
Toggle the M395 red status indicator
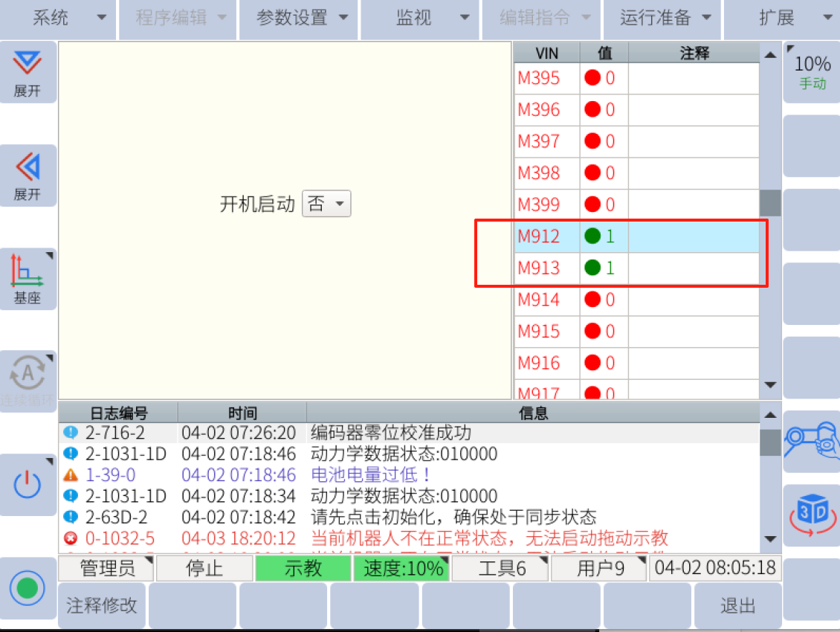(592, 78)
